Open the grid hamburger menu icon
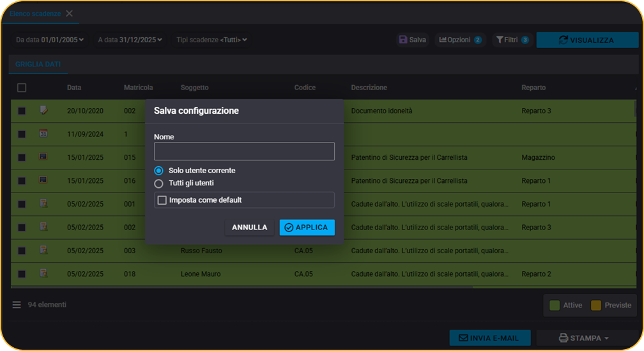This screenshot has height=351, width=644. pyautogui.click(x=17, y=304)
